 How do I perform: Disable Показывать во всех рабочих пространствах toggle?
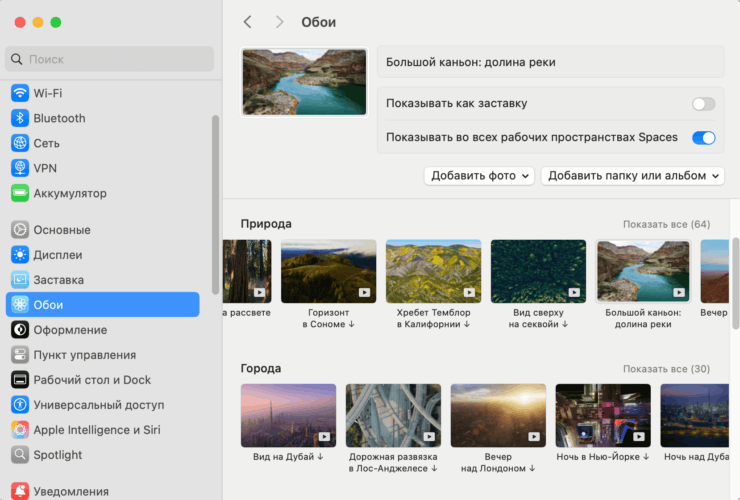point(703,138)
